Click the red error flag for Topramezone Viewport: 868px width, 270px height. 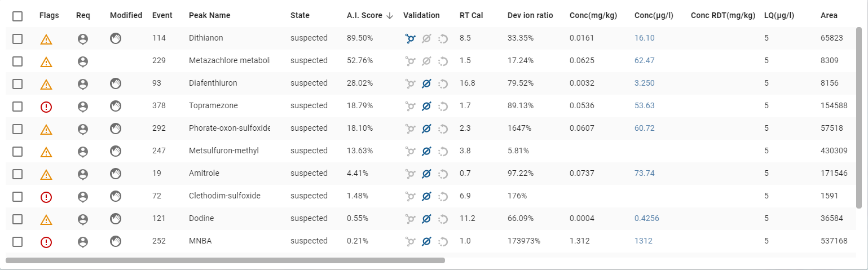pyautogui.click(x=46, y=107)
